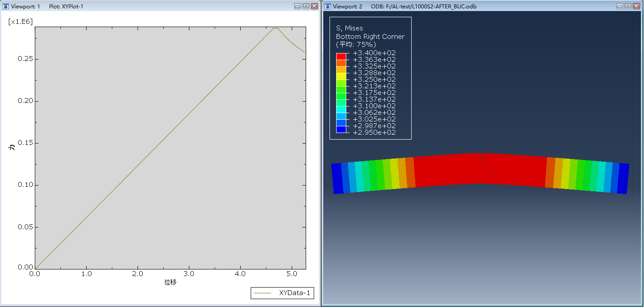Minimize the Viewport 1 XYPlot window
The width and height of the screenshot is (644, 307).
(x=298, y=6)
